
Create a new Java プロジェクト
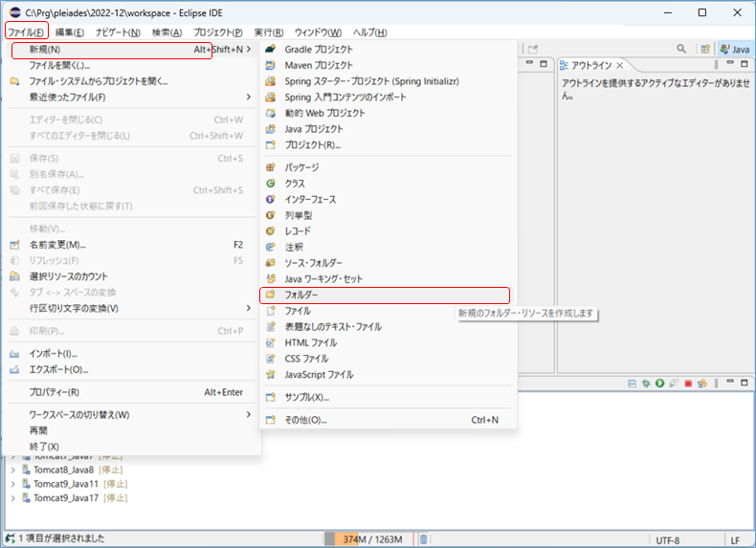click(388, 129)
